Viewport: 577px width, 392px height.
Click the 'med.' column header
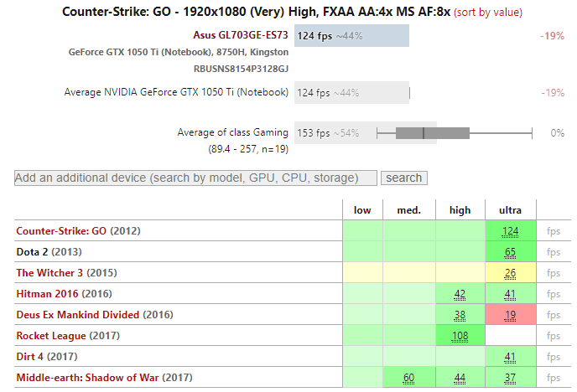point(408,210)
